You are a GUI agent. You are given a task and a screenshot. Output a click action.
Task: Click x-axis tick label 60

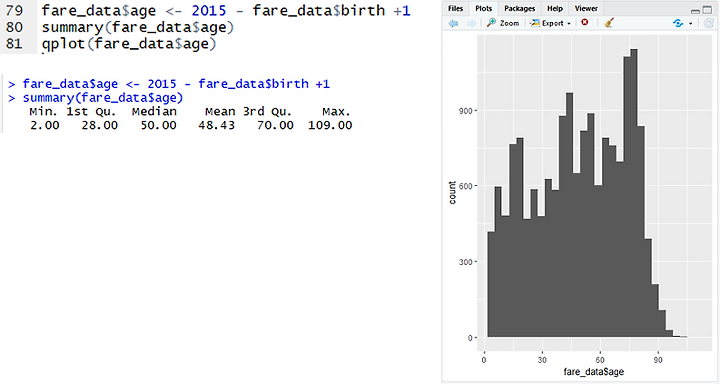[x=600, y=360]
